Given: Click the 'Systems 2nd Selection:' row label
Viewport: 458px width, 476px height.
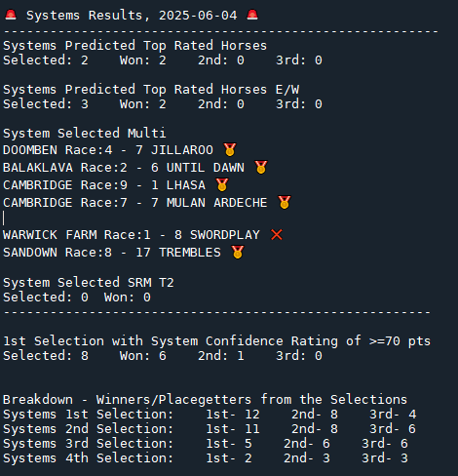Looking at the screenshot, I should coord(89,429).
